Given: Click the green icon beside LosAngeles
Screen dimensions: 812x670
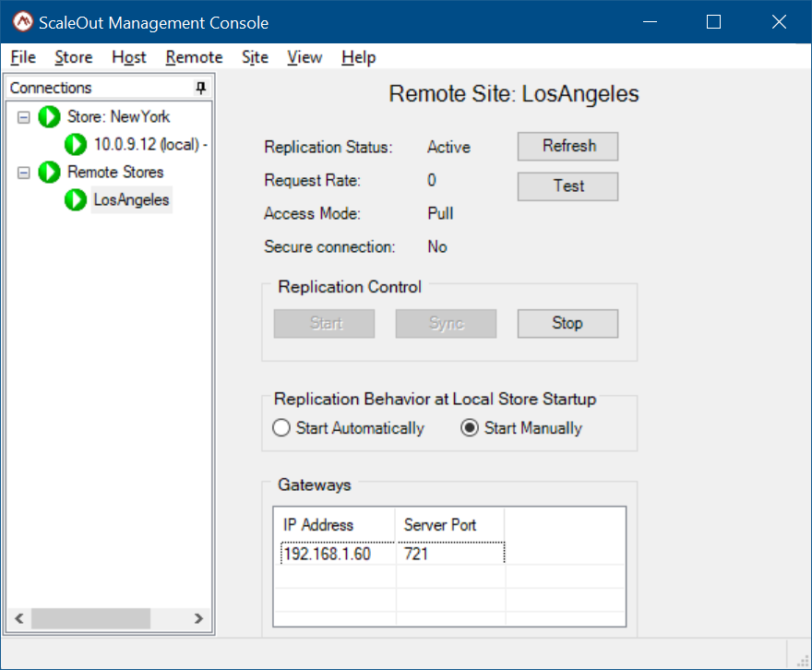Looking at the screenshot, I should [76, 200].
